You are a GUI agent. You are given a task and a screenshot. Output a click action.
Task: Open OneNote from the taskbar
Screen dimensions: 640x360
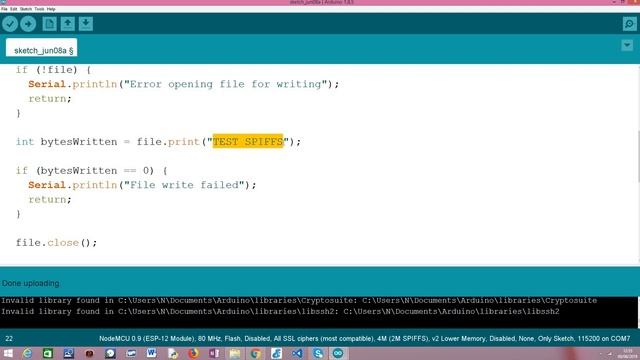click(x=214, y=353)
